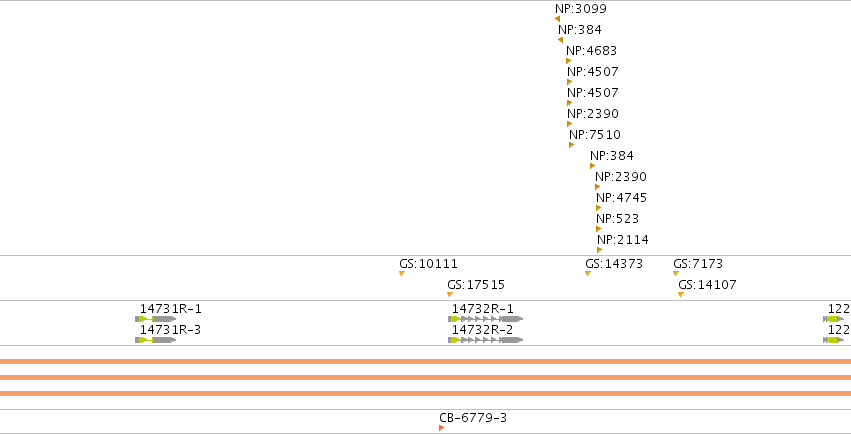Click the top orange track bar
This screenshot has width=851, height=434.
[x=426, y=361]
